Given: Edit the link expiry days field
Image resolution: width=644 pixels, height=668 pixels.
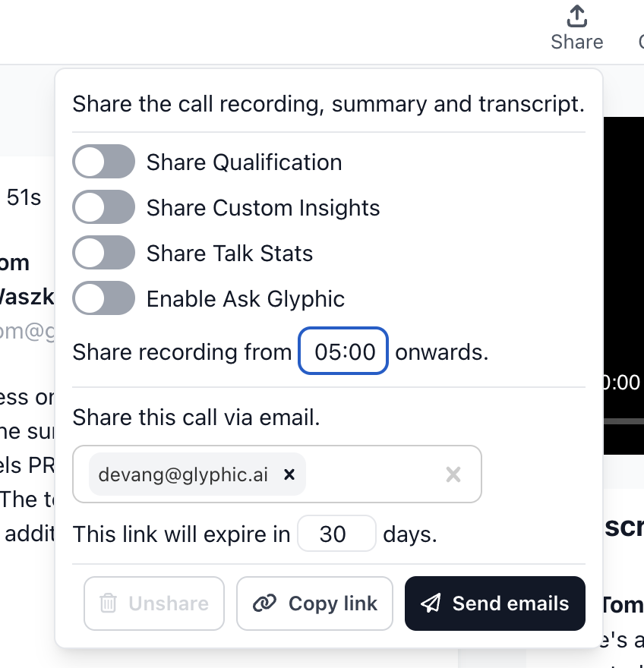Looking at the screenshot, I should point(336,534).
